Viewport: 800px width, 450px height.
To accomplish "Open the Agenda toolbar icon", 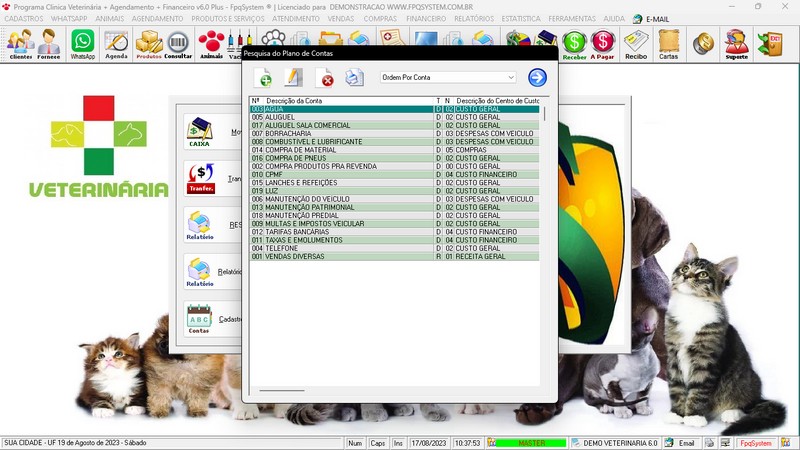I will [x=116, y=43].
